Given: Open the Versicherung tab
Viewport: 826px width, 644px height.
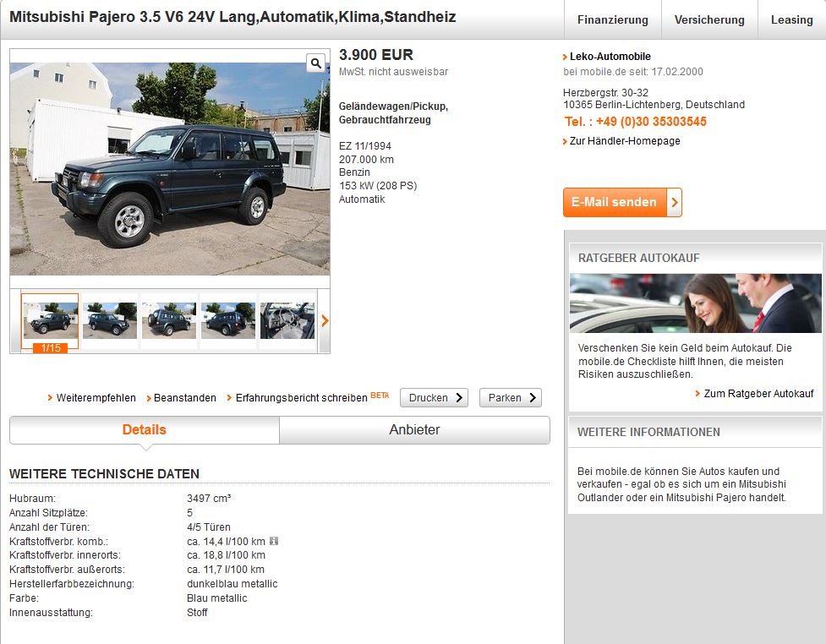Looking at the screenshot, I should (x=709, y=20).
